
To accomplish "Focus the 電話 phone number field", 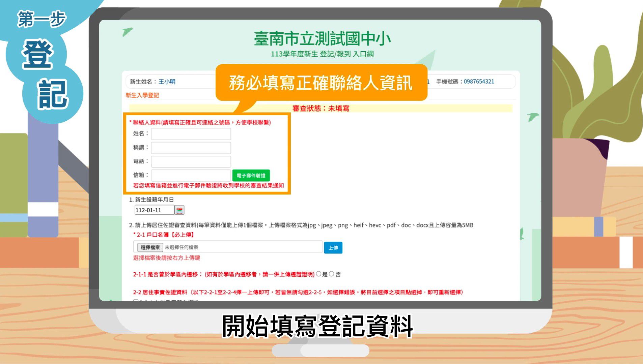I will click(x=191, y=161).
